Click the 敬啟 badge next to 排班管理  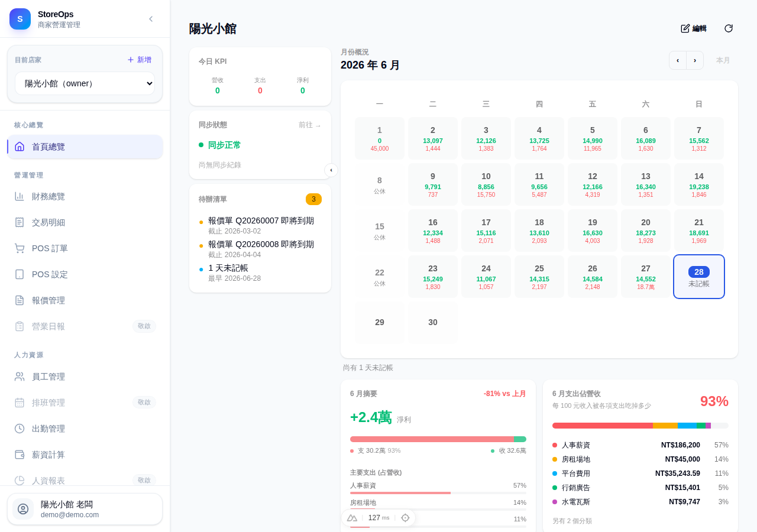click(144, 403)
